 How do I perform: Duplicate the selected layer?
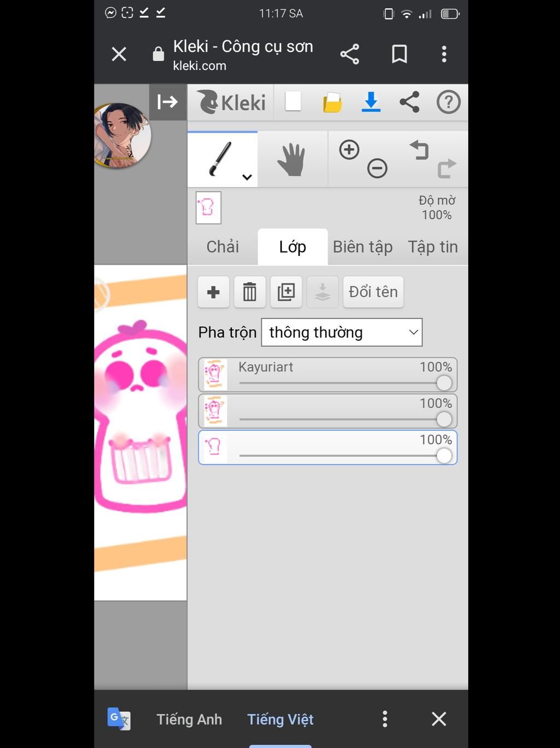pos(286,292)
